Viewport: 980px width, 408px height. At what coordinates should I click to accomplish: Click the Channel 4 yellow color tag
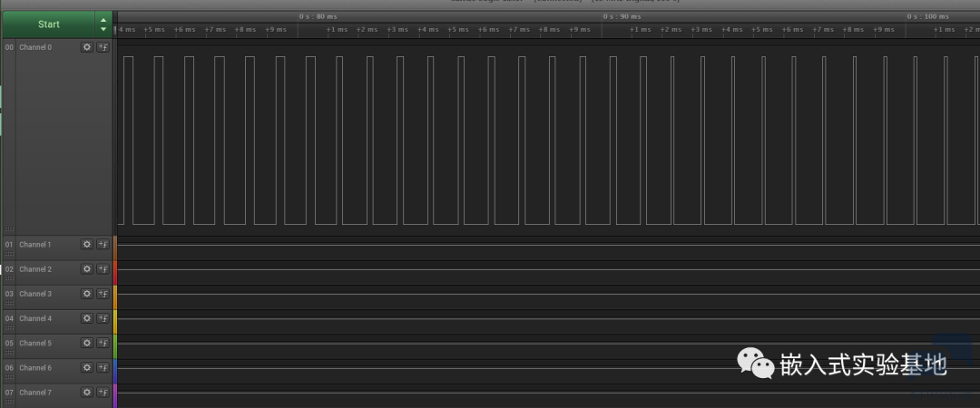point(115,323)
